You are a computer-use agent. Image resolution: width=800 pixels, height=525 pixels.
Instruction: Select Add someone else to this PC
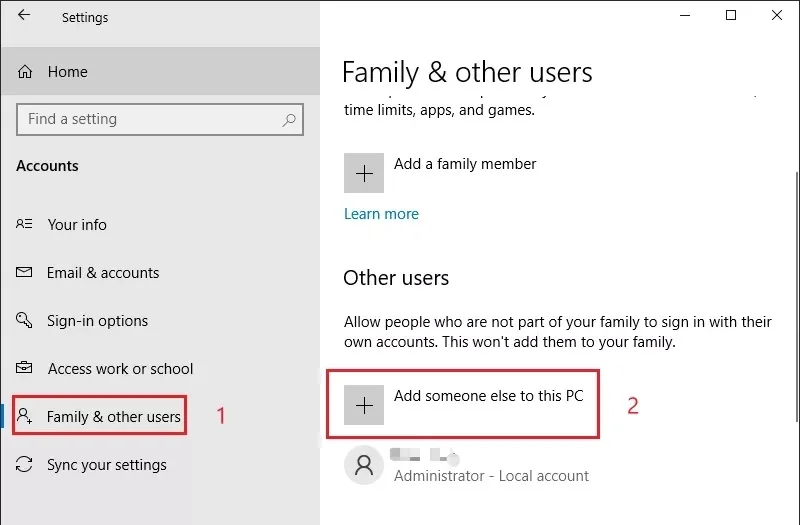point(463,405)
